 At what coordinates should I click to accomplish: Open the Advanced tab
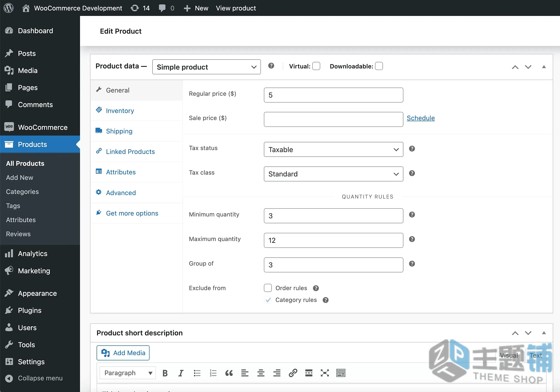click(x=137, y=193)
